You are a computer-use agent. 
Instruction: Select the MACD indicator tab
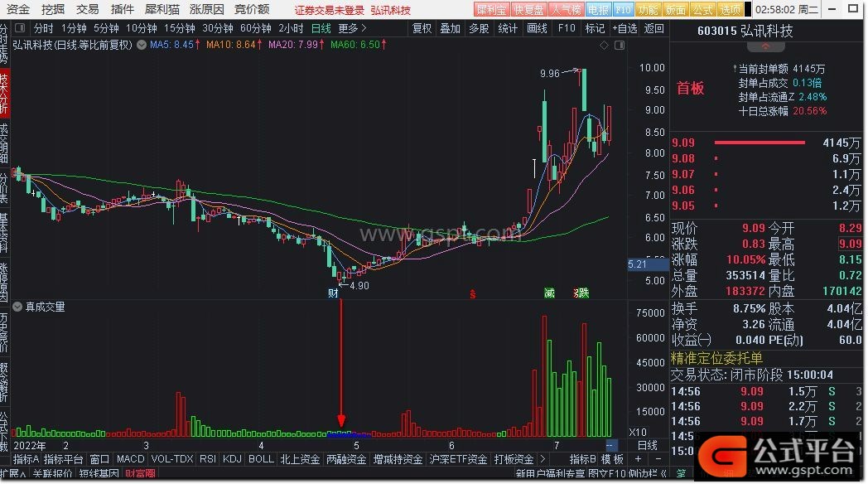click(131, 459)
